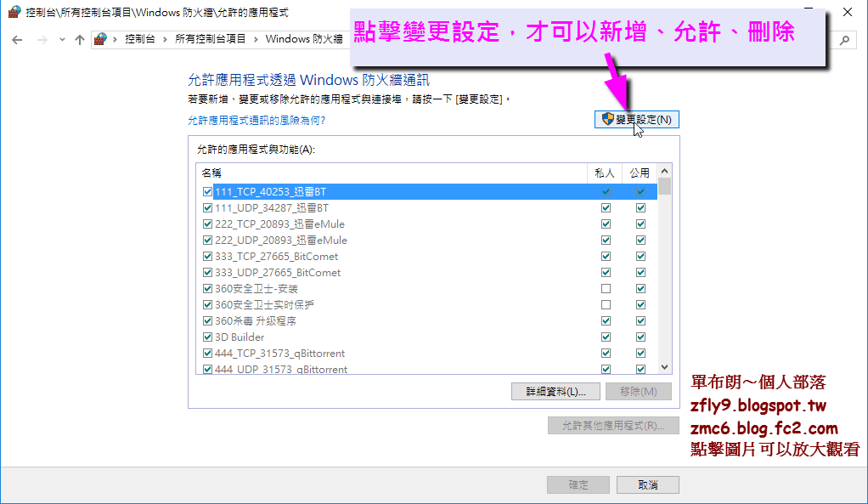
Task: Open the recent locations dropdown arrow
Action: pyautogui.click(x=62, y=40)
